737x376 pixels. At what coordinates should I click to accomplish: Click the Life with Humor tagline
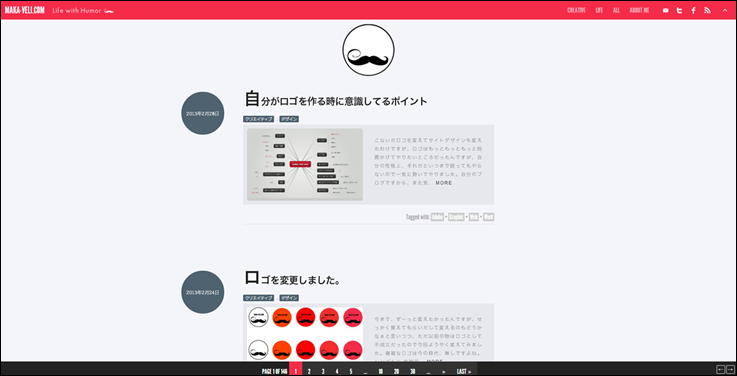point(77,10)
